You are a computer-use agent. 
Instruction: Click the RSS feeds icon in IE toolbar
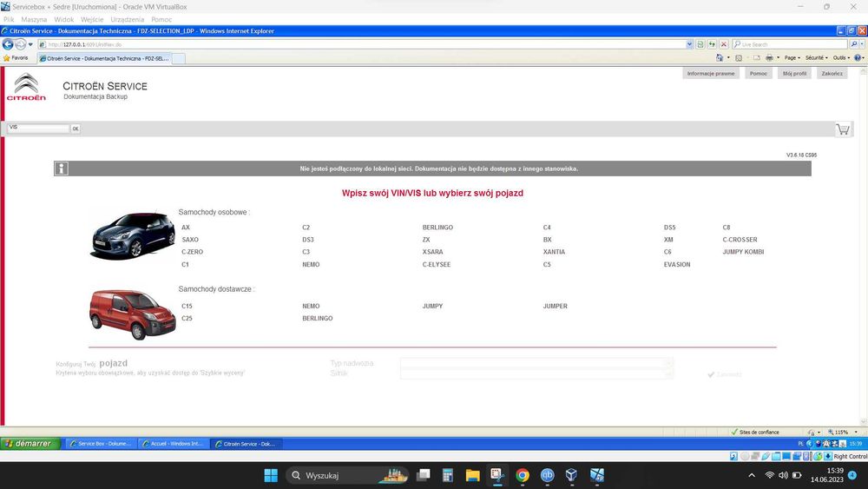coord(739,57)
